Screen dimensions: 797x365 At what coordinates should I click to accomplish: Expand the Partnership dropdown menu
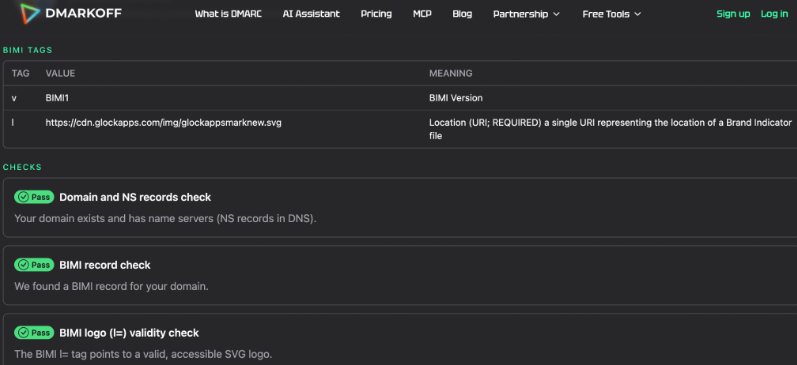click(526, 14)
